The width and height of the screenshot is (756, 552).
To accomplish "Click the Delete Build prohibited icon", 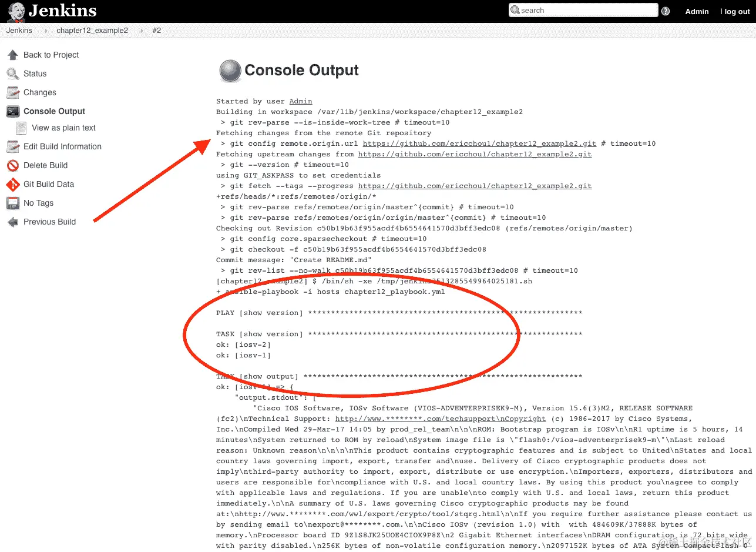I will coord(13,165).
